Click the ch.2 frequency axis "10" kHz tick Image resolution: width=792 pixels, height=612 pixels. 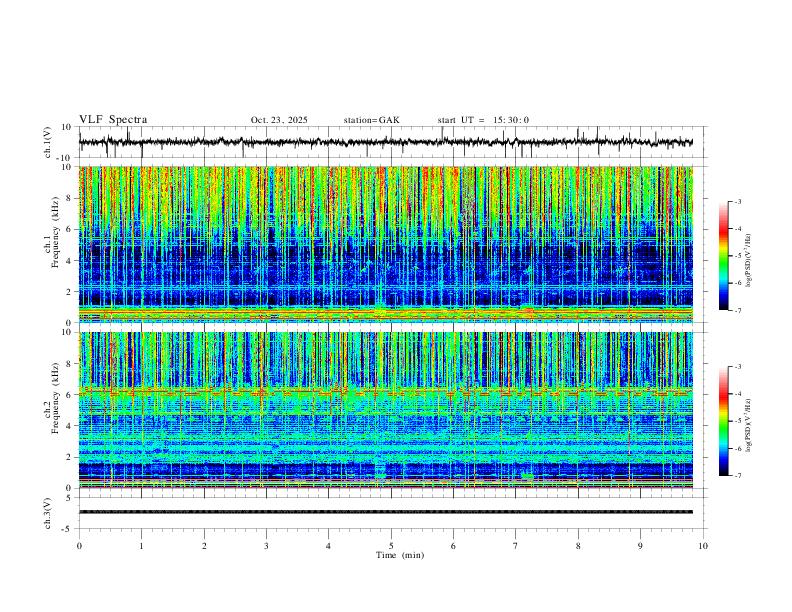pos(67,332)
